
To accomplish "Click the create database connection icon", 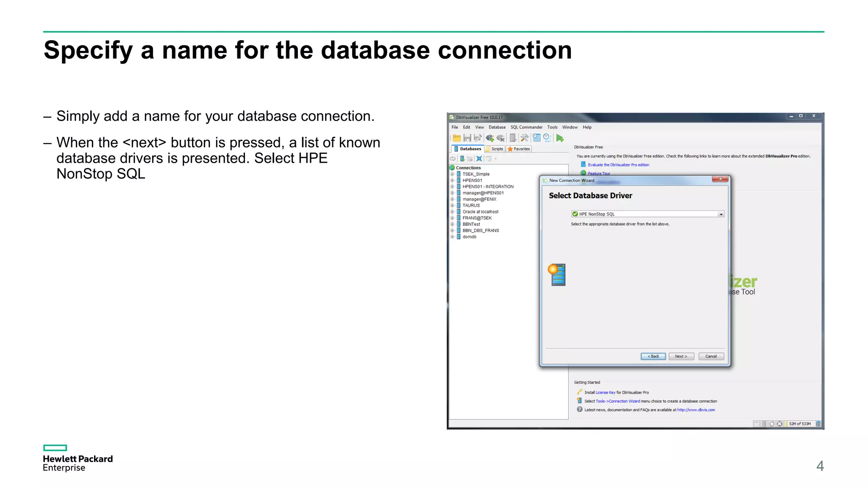I will [462, 159].
